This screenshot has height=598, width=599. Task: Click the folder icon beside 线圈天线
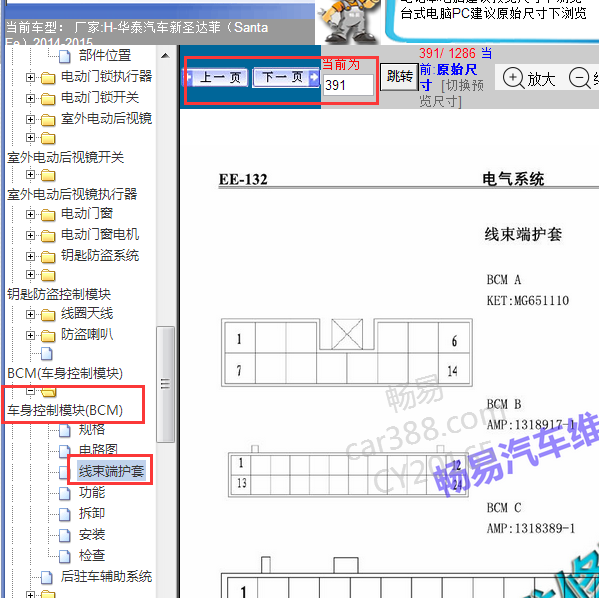point(48,315)
